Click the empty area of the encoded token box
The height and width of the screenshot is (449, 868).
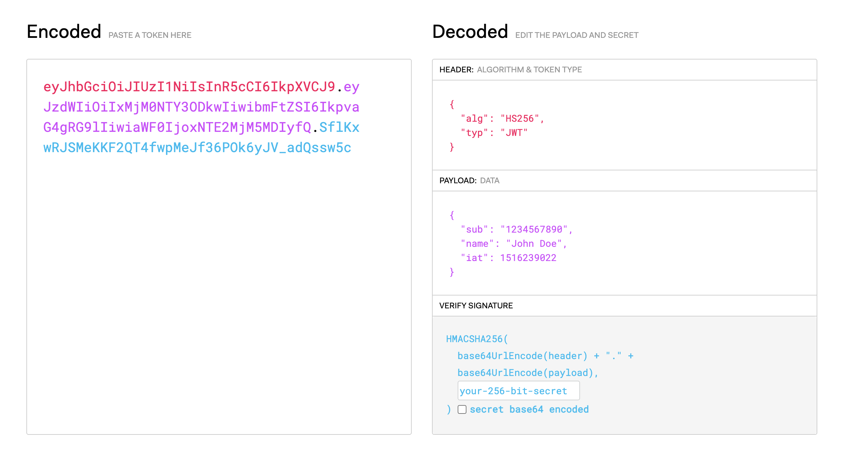click(219, 287)
